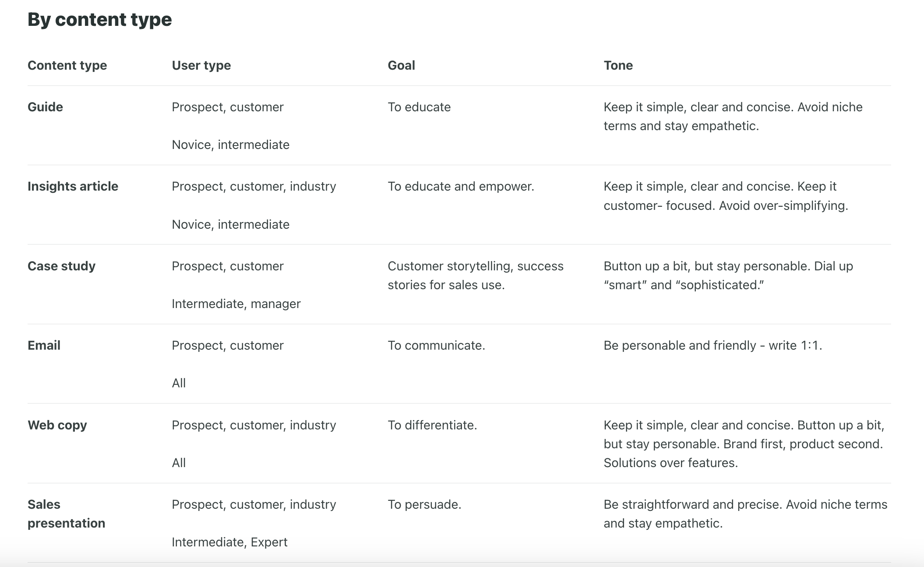The width and height of the screenshot is (924, 567).
Task: Select the "Goal" column header
Action: (x=401, y=65)
